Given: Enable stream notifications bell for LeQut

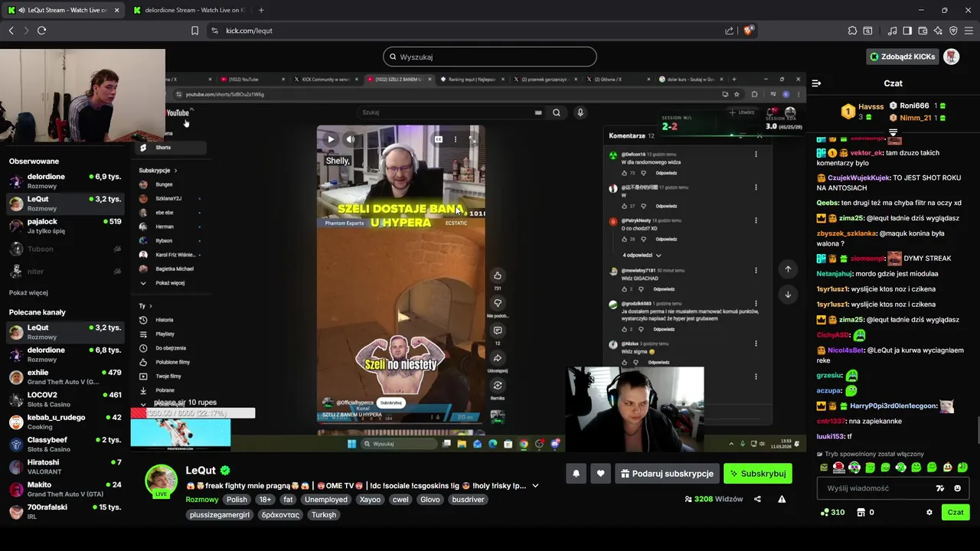Looking at the screenshot, I should click(576, 474).
